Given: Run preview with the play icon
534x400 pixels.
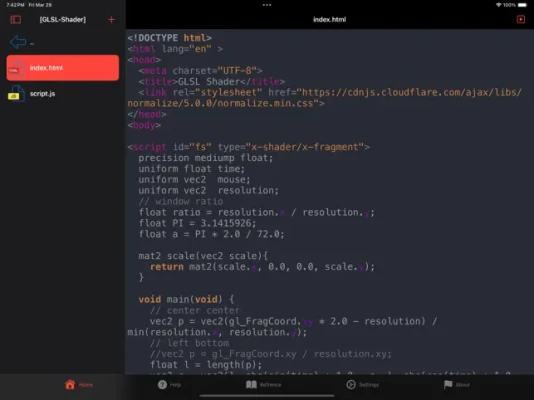Looking at the screenshot, I should coord(521,19).
